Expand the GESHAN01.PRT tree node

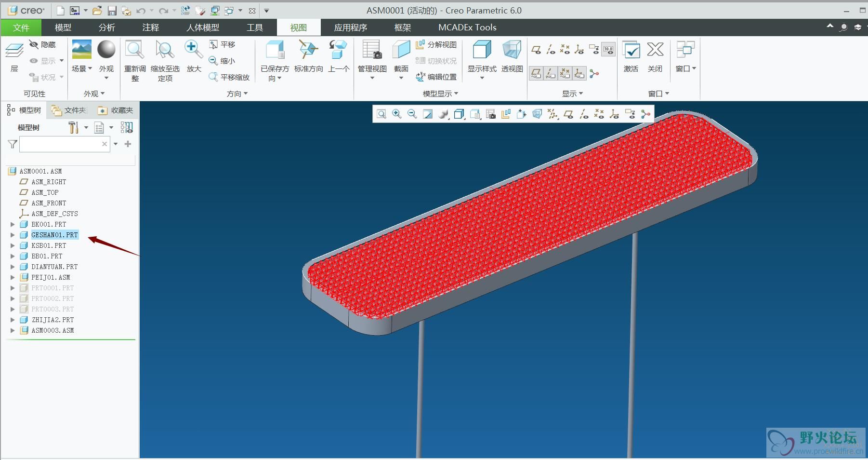tap(13, 235)
